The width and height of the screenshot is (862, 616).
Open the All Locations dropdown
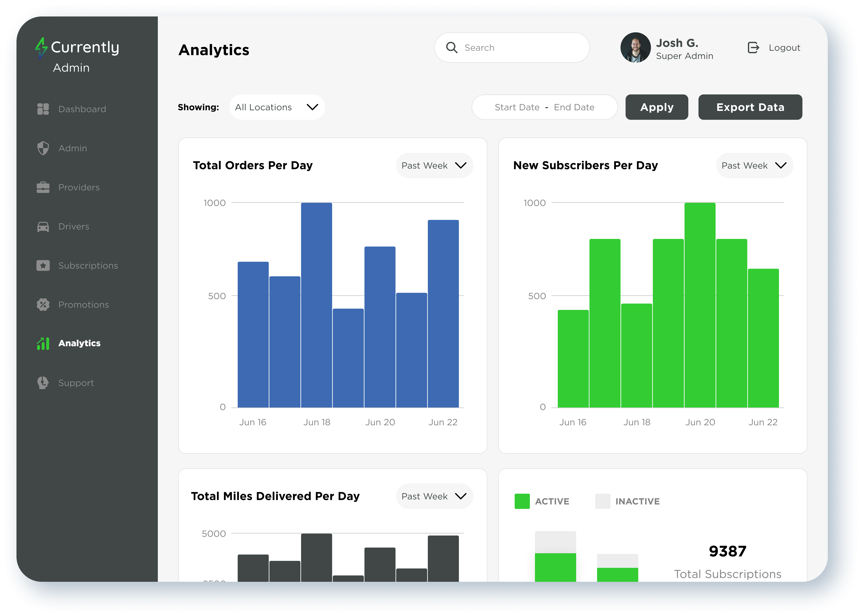click(x=277, y=107)
